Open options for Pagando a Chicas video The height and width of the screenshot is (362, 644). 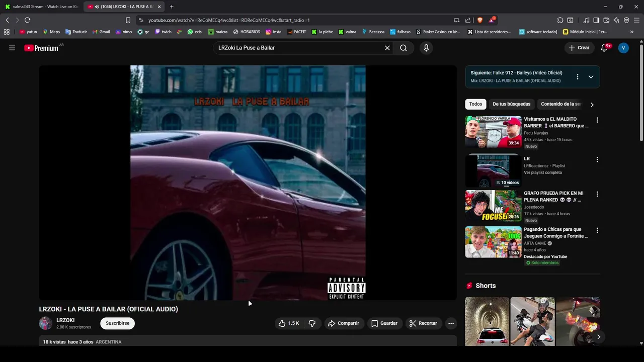tap(597, 230)
